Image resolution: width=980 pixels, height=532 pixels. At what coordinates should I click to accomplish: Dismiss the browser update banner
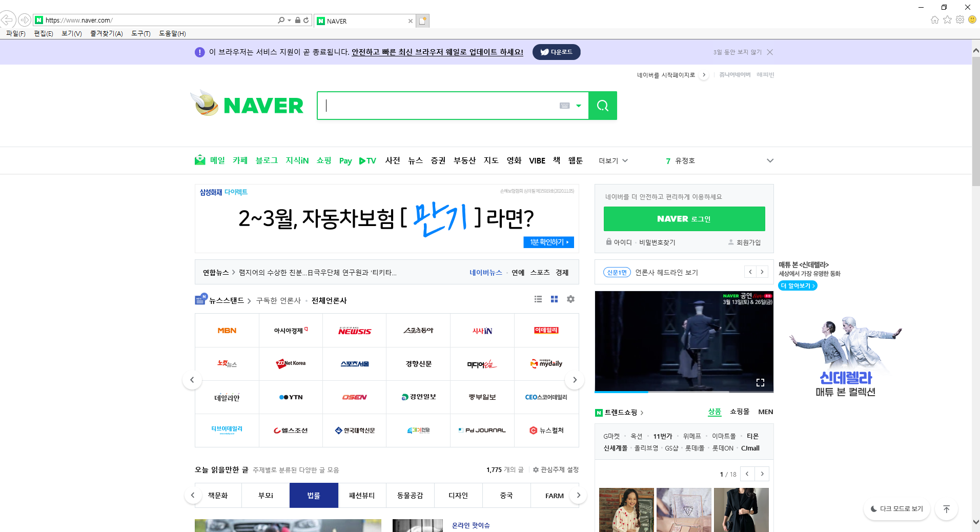(x=770, y=52)
